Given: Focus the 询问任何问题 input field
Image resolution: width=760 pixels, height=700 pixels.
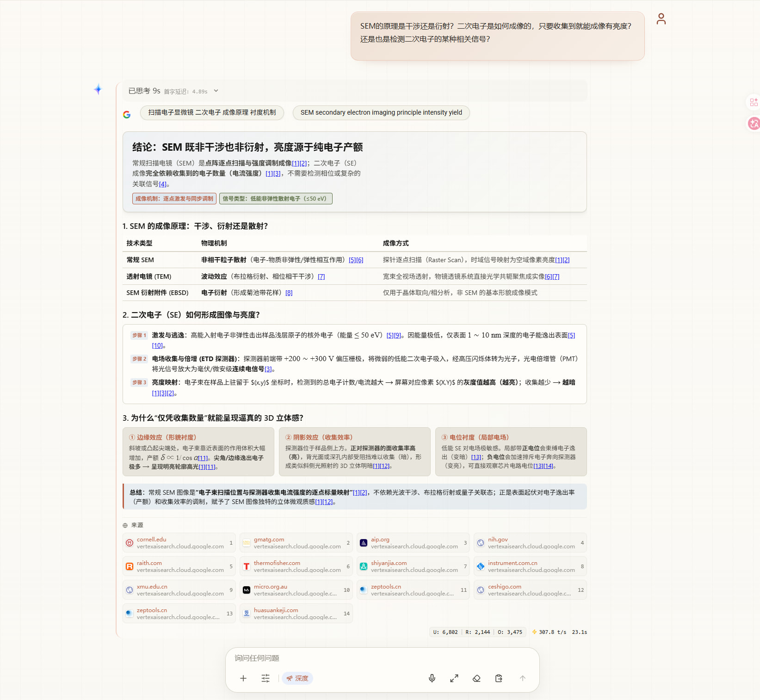Looking at the screenshot, I should tap(382, 658).
